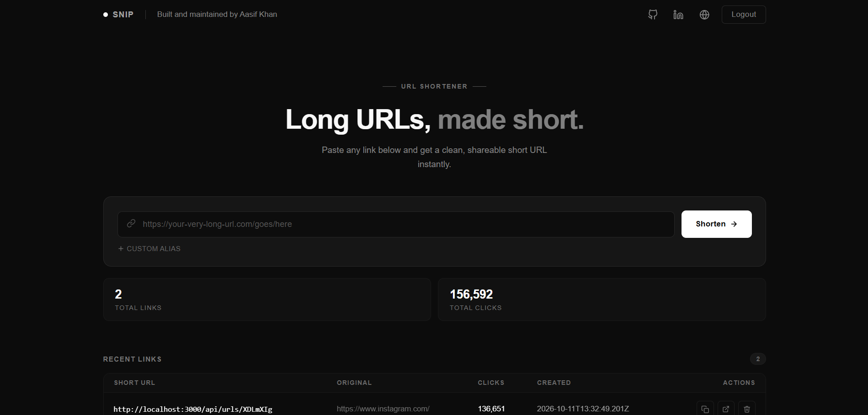This screenshot has height=415, width=868.
Task: Click the RECENT LINKS heading
Action: [x=132, y=359]
